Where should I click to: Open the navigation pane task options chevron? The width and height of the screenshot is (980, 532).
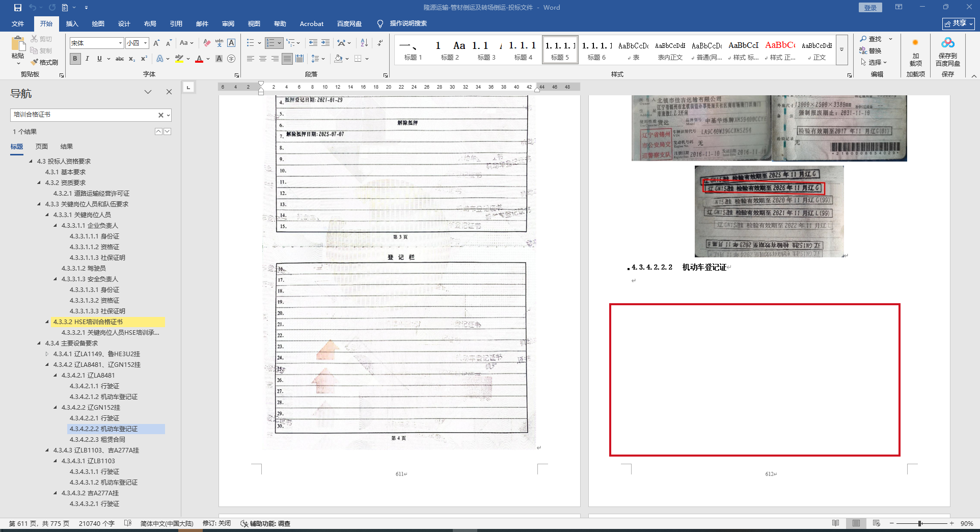[148, 92]
